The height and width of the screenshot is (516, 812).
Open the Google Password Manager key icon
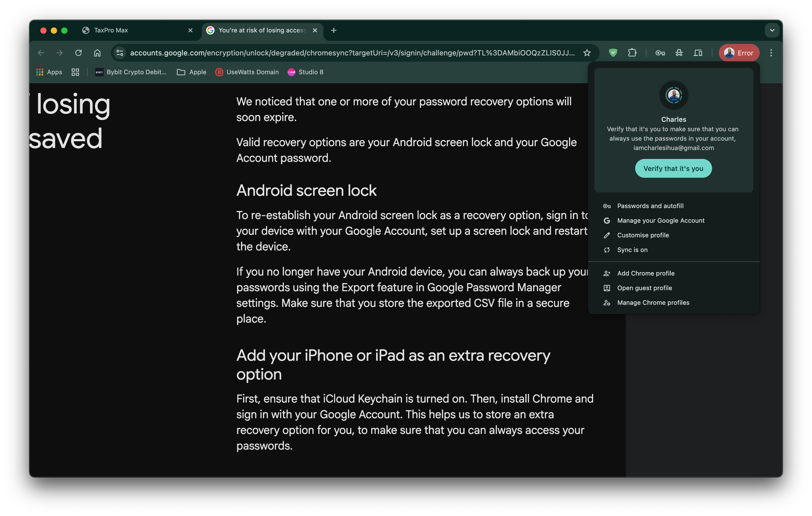point(659,53)
